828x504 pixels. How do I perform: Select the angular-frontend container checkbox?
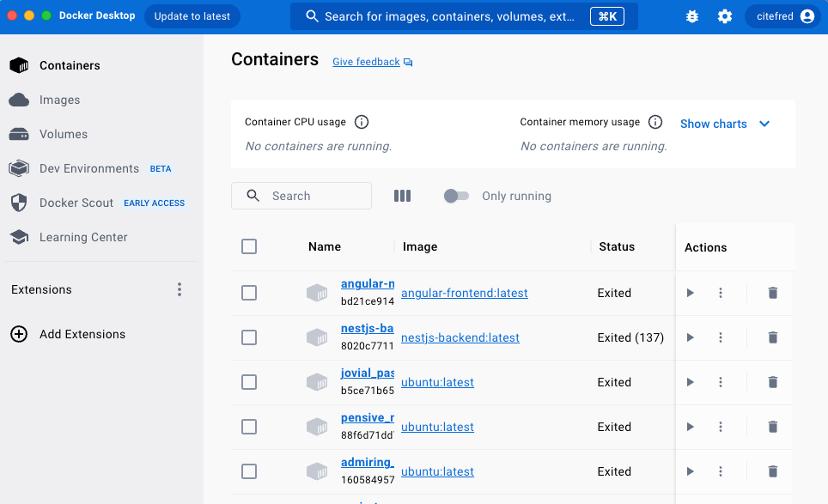[249, 293]
